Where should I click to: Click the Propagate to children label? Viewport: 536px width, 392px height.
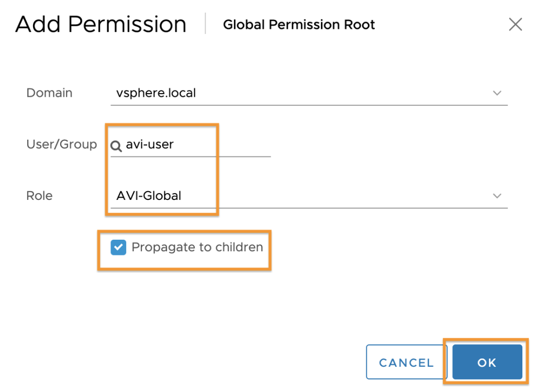point(197,247)
